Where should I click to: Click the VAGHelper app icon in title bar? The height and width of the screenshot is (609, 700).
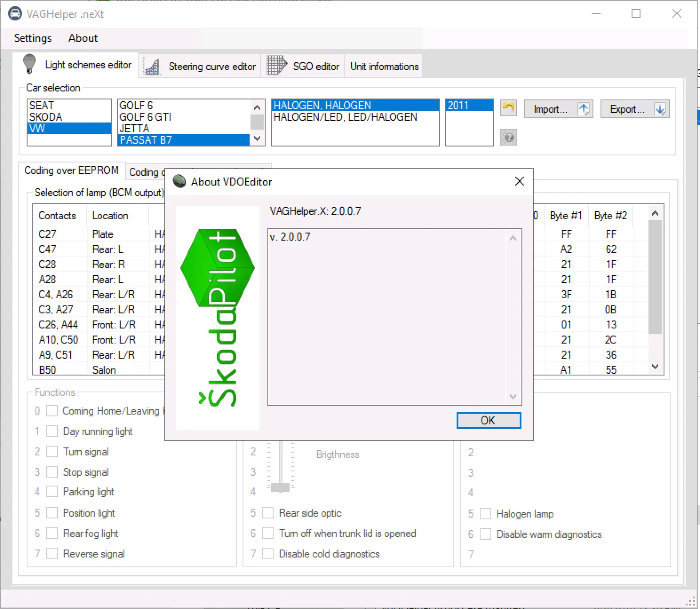coord(15,14)
